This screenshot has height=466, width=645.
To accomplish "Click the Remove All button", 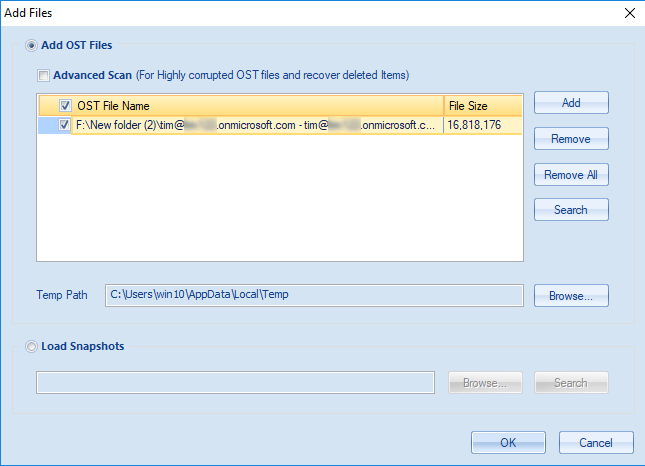I will (571, 175).
